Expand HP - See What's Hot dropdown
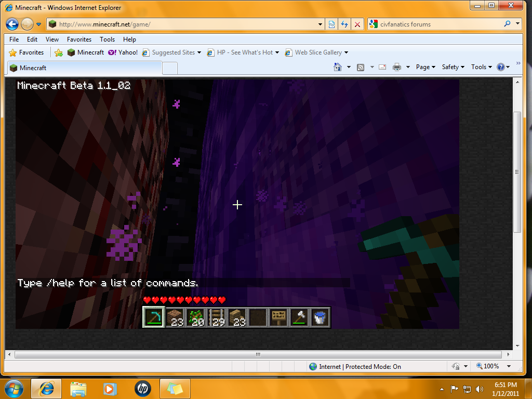The width and height of the screenshot is (532, 399). [x=277, y=52]
